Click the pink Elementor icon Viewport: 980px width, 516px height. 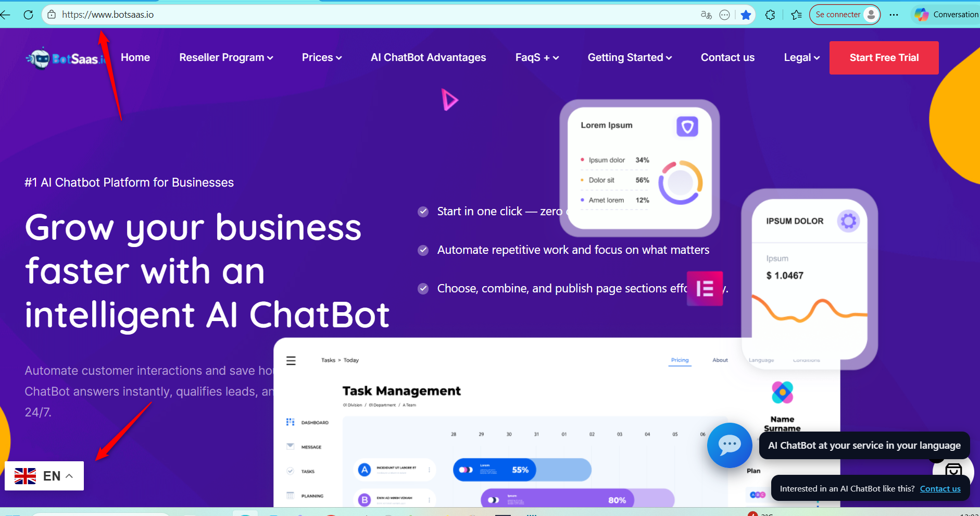tap(705, 288)
